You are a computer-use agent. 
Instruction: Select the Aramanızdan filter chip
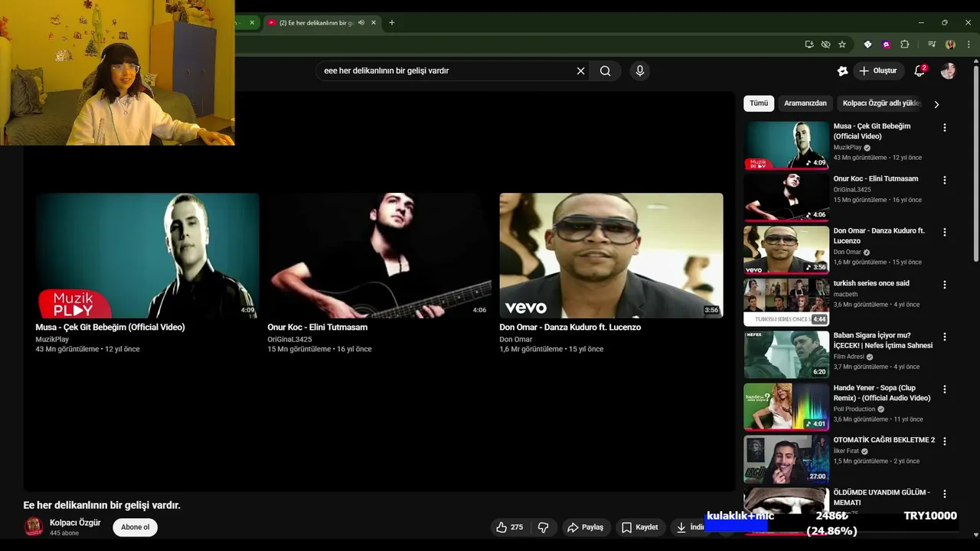pos(805,103)
